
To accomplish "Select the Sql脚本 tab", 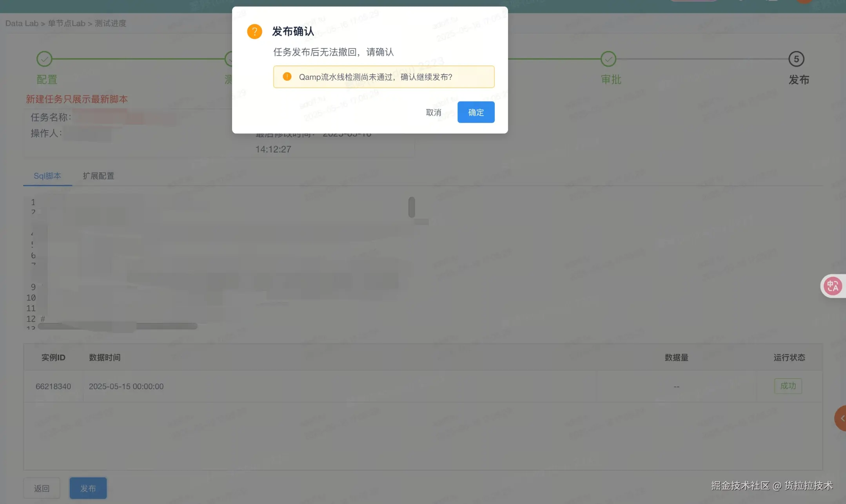I will pyautogui.click(x=47, y=176).
